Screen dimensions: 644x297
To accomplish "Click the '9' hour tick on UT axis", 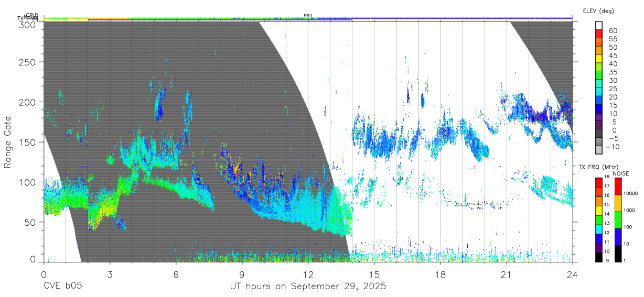I will coord(242,274).
